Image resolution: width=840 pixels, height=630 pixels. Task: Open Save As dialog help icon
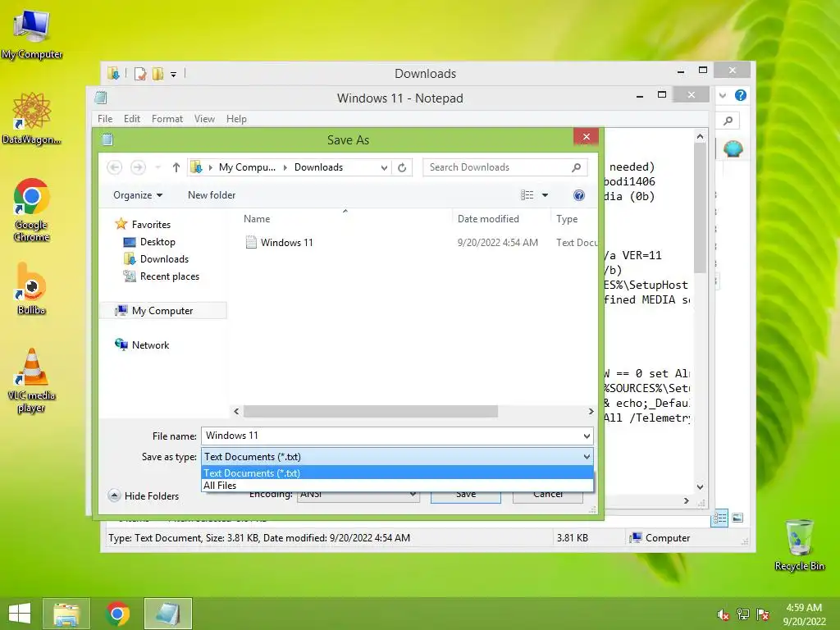pyautogui.click(x=579, y=195)
